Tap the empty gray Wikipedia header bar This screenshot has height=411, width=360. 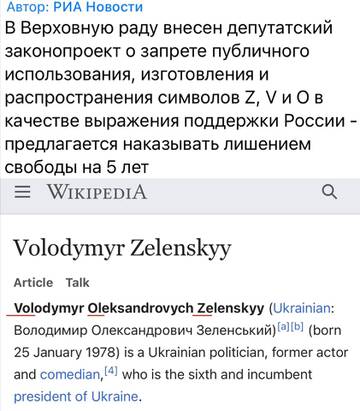tap(233, 196)
